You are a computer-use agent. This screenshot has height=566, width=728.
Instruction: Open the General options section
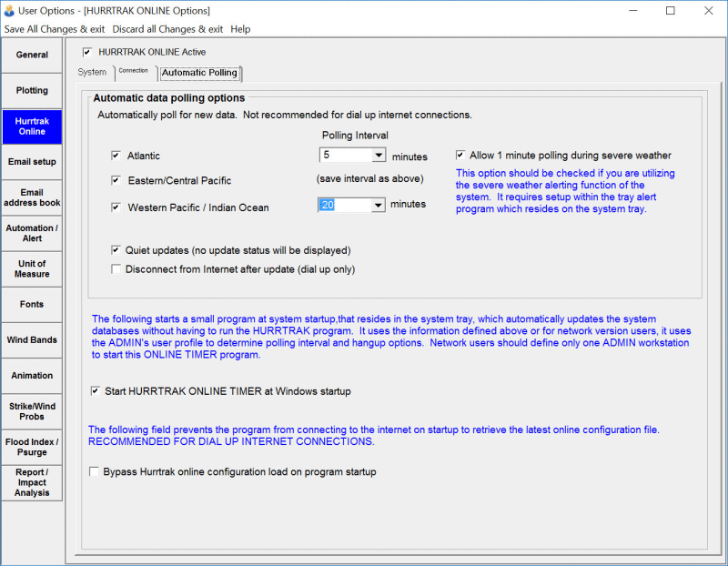[x=32, y=56]
